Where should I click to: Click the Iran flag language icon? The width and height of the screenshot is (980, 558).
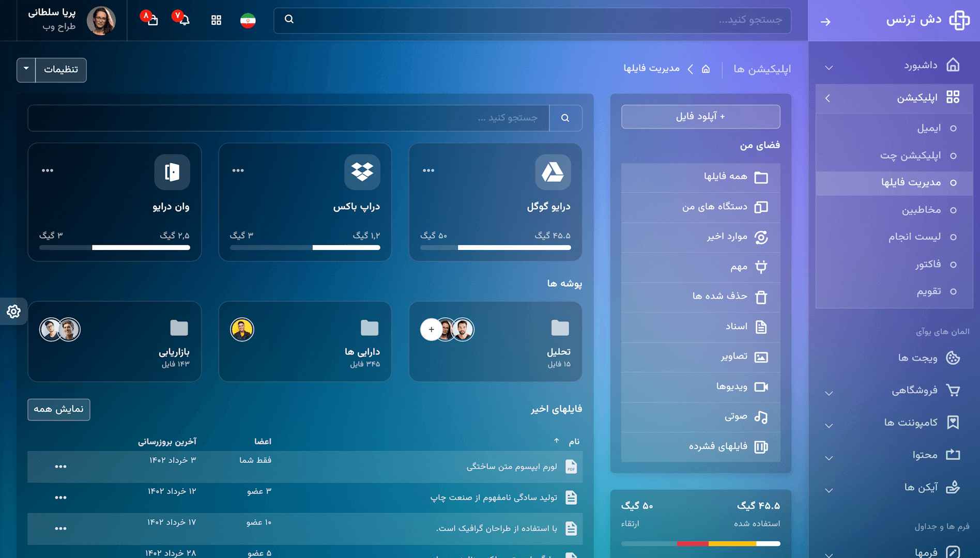pyautogui.click(x=248, y=20)
